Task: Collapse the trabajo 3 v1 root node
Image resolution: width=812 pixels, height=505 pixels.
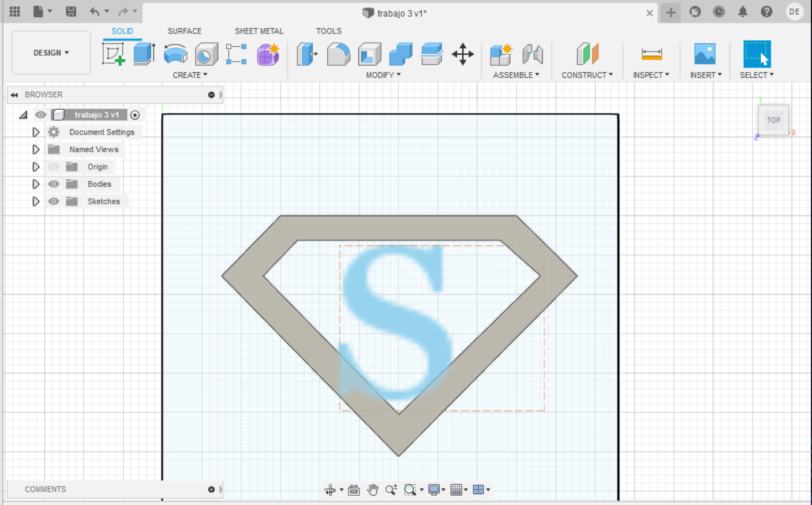Action: pyautogui.click(x=23, y=115)
